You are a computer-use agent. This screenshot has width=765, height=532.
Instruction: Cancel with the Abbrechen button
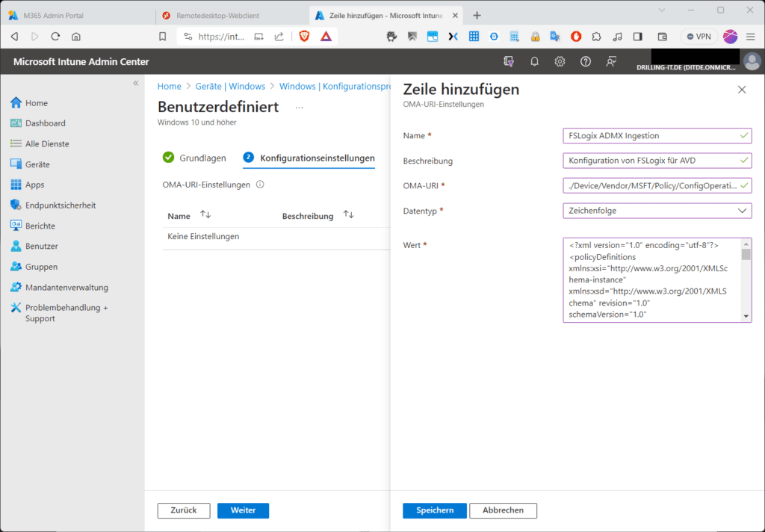pyautogui.click(x=503, y=510)
